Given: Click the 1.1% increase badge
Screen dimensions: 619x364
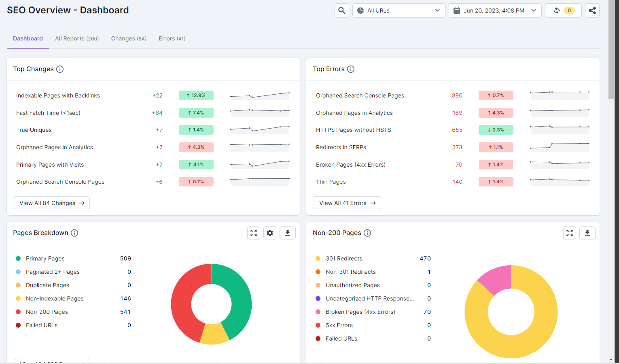Looking at the screenshot, I should click(x=496, y=147).
